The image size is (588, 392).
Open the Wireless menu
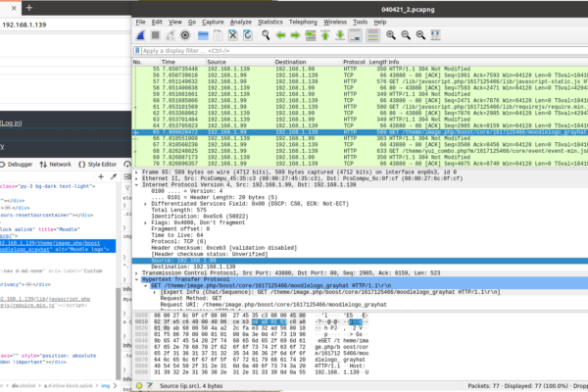[x=335, y=23]
